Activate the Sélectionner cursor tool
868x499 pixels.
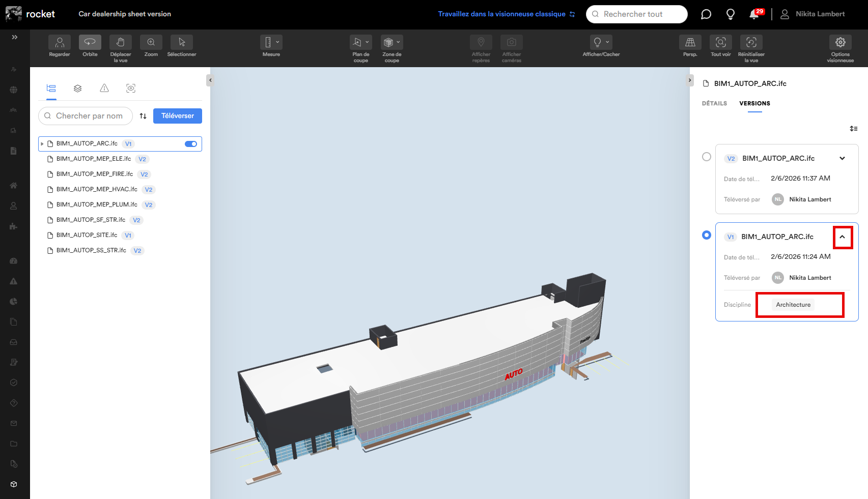(x=182, y=43)
